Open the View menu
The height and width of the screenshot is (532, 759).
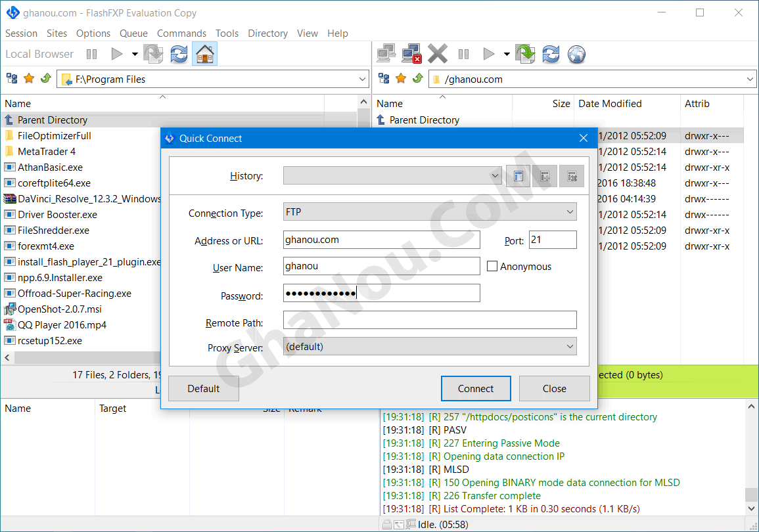click(x=308, y=33)
